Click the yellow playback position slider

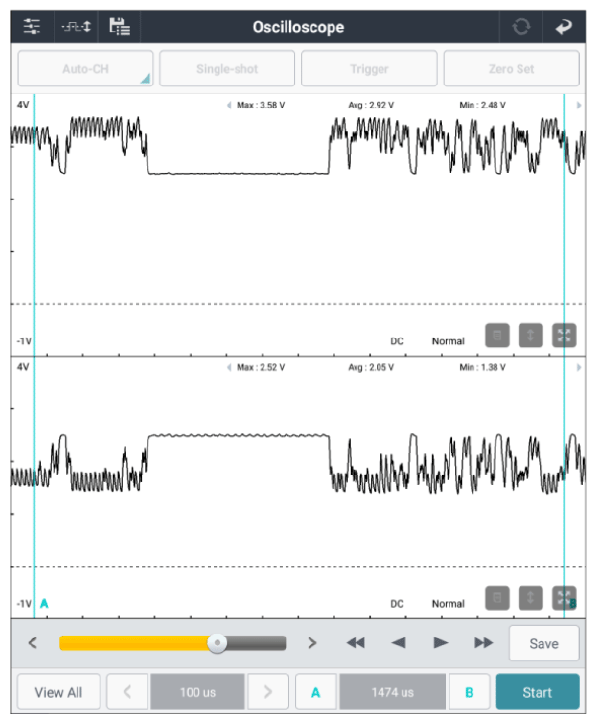[173, 643]
